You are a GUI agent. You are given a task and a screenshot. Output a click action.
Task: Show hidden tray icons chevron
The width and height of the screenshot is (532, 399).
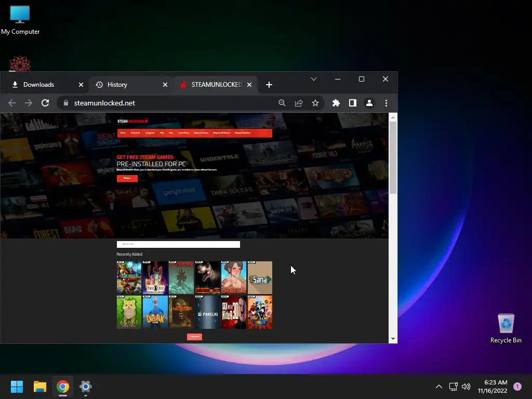pos(438,387)
